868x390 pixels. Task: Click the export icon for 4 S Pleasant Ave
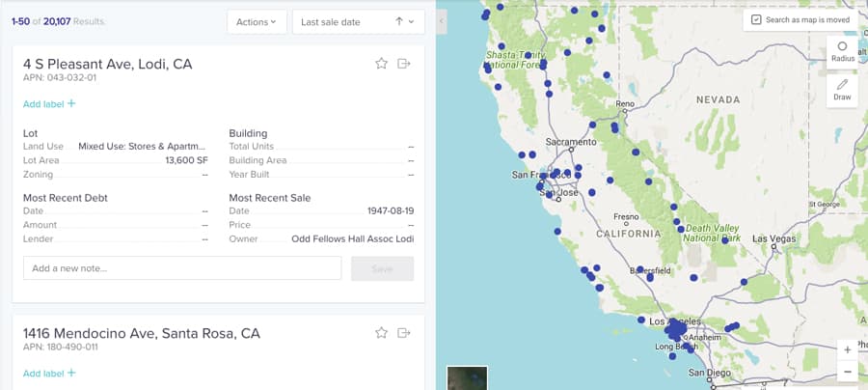404,64
